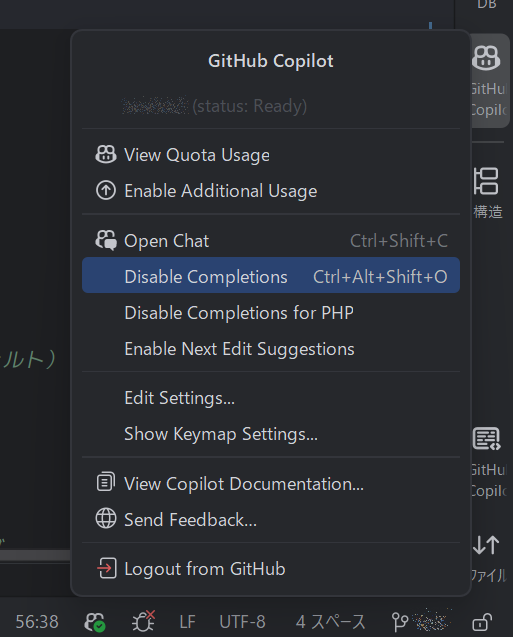Open the 構造 structure panel icon
Image resolution: width=513 pixels, height=637 pixels.
coord(487,192)
